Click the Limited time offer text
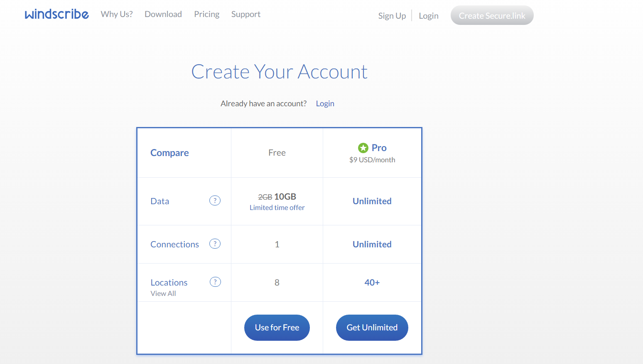The width and height of the screenshot is (643, 364). point(277,208)
